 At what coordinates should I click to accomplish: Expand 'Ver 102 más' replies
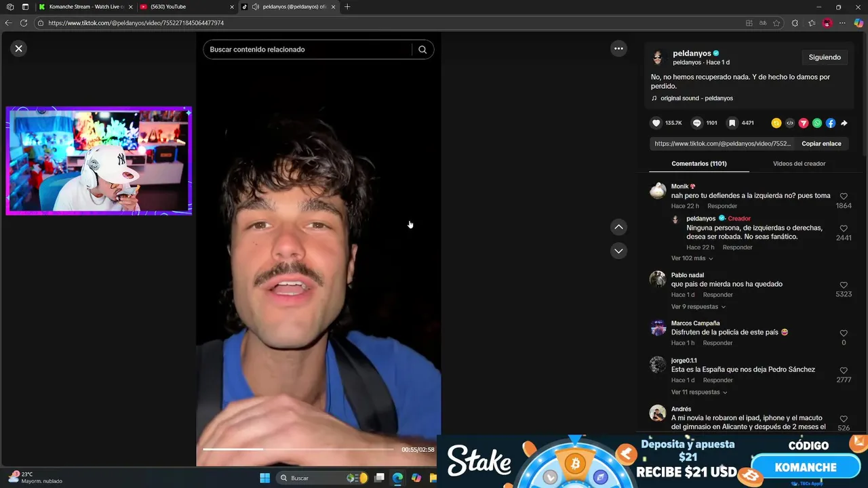[x=692, y=258]
